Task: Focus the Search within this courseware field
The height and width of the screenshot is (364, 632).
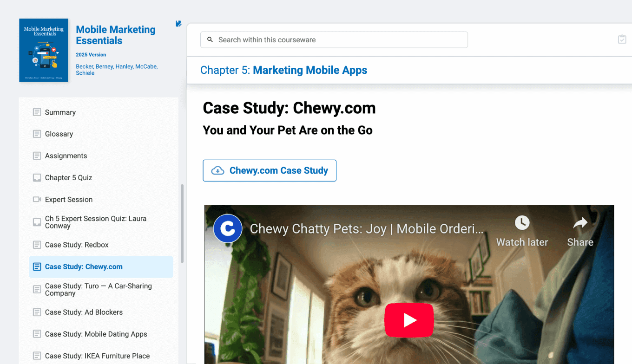Action: pyautogui.click(x=334, y=40)
